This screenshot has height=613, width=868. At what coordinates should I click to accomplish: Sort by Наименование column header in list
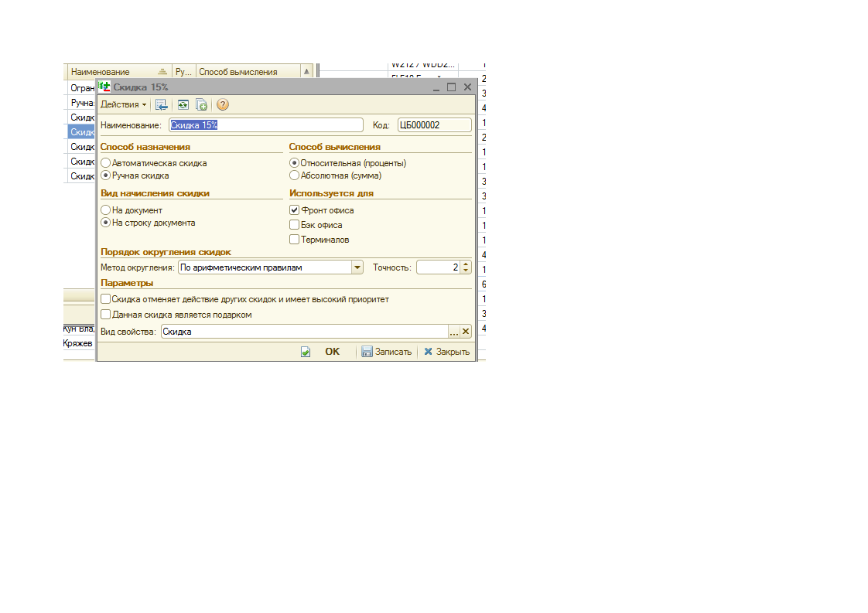(x=120, y=71)
